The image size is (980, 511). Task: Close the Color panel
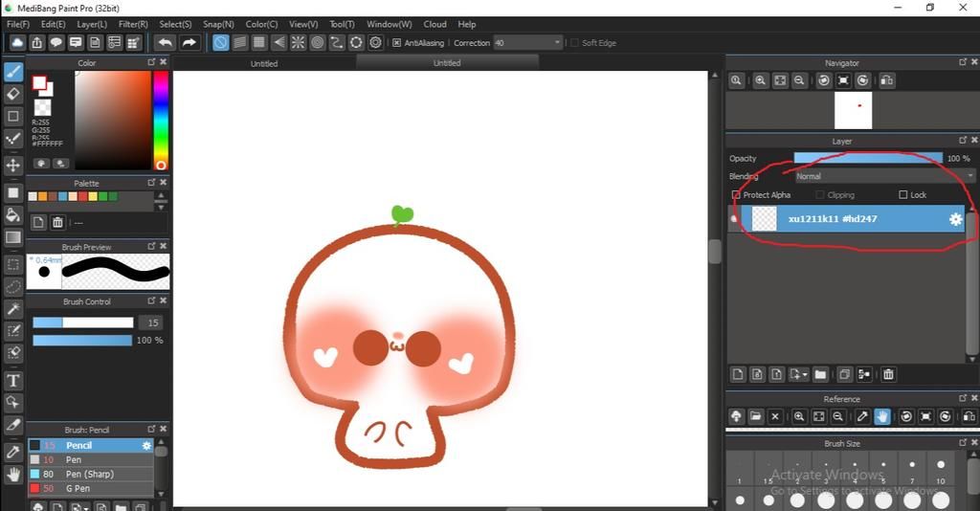point(163,62)
